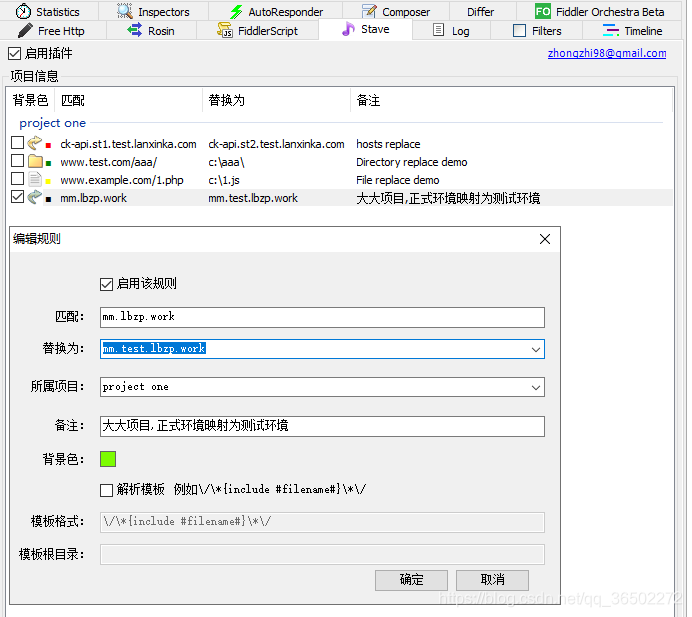The image size is (692, 617).
Task: Click the hosts redirect arrow icon for ck-api.st1 rule
Action: [x=34, y=143]
